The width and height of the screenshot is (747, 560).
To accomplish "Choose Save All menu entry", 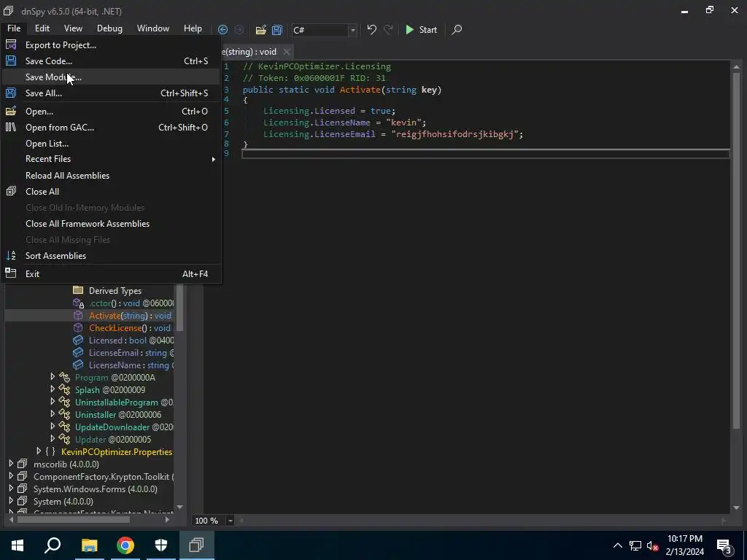I will click(x=111, y=93).
